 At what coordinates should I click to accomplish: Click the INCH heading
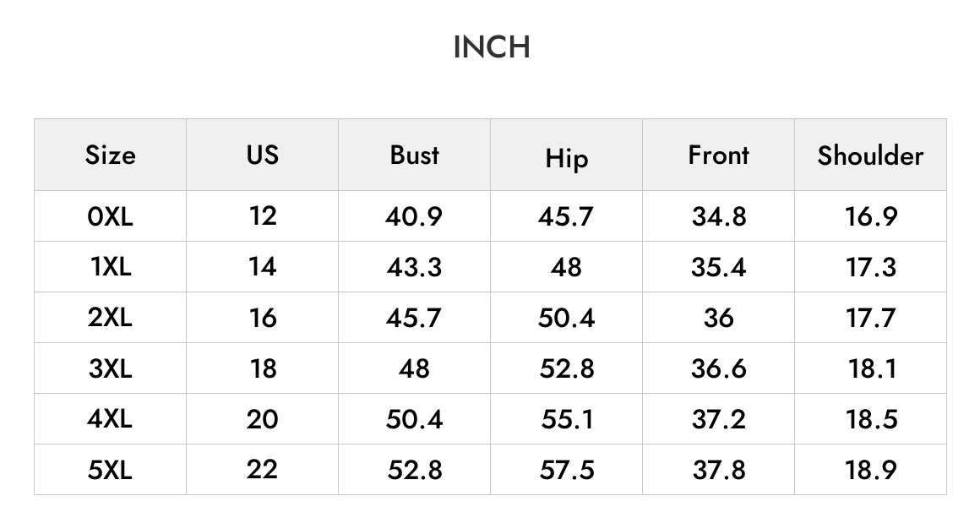492,47
